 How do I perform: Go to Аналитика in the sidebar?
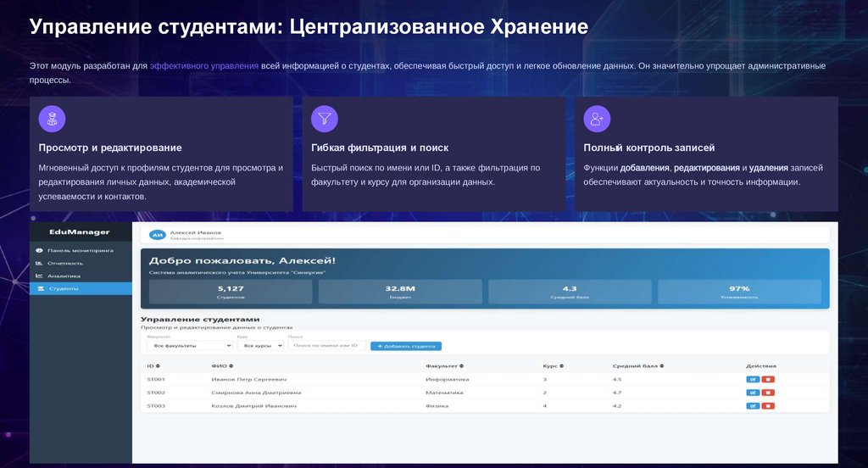tap(81, 276)
